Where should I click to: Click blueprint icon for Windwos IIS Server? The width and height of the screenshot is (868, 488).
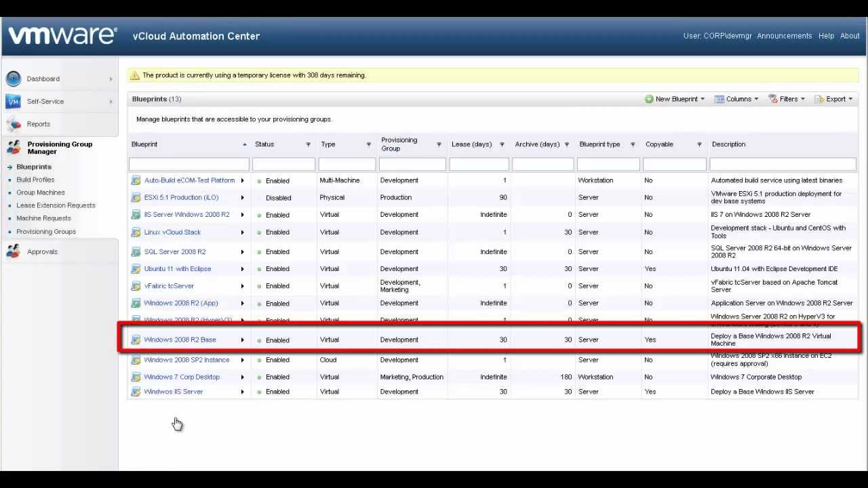(x=136, y=392)
